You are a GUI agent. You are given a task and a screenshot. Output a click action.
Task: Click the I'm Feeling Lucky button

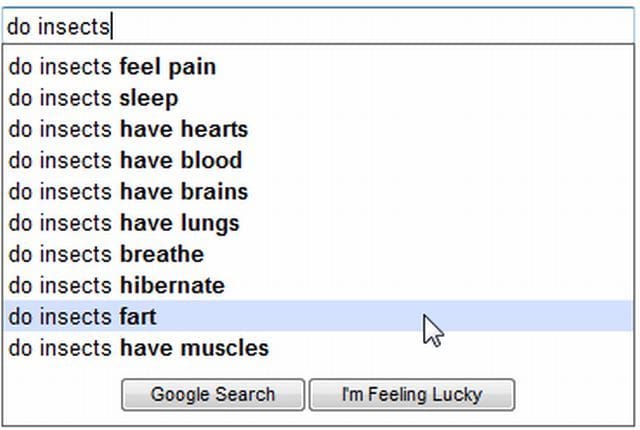[412, 394]
